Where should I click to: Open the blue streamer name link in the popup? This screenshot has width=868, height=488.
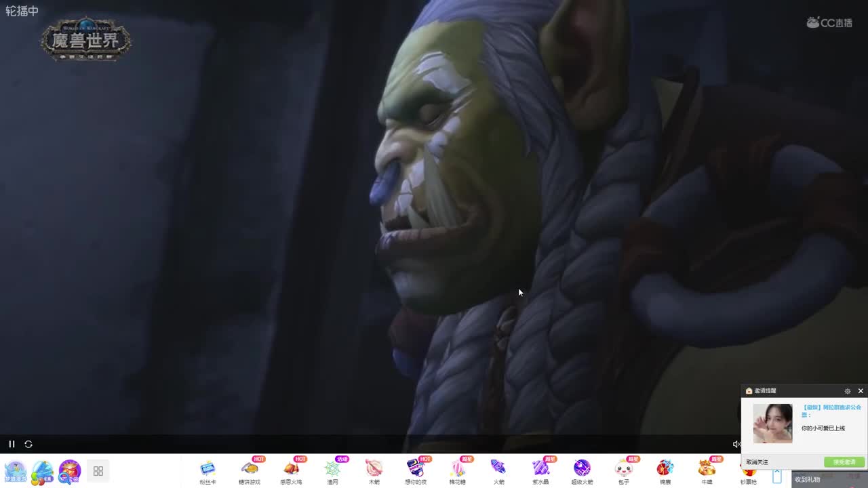(x=831, y=411)
